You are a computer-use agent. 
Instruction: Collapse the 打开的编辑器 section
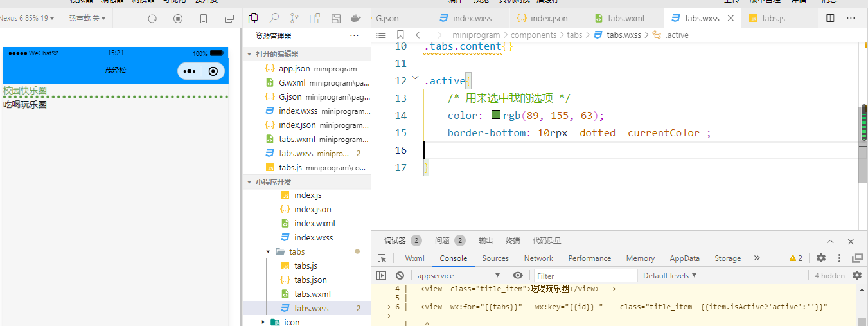pos(249,55)
